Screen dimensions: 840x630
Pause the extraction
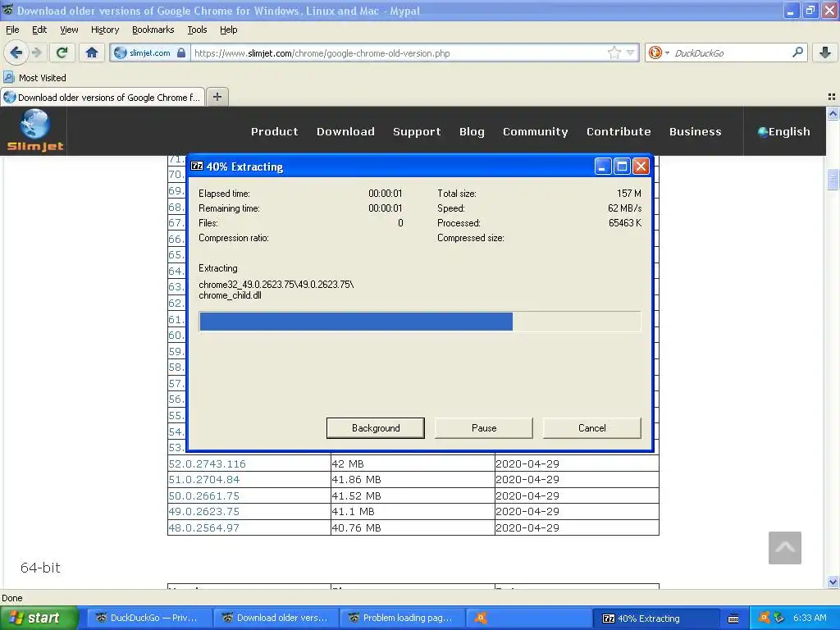pyautogui.click(x=484, y=427)
